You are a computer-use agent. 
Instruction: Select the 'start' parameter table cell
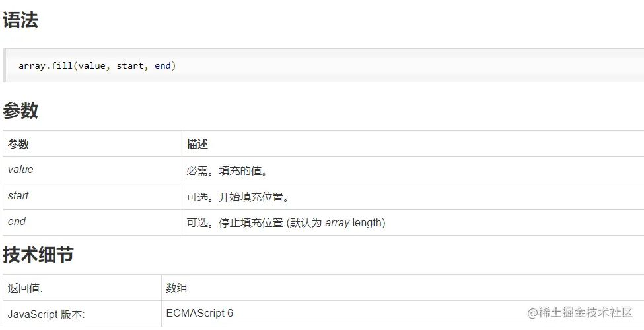18,196
